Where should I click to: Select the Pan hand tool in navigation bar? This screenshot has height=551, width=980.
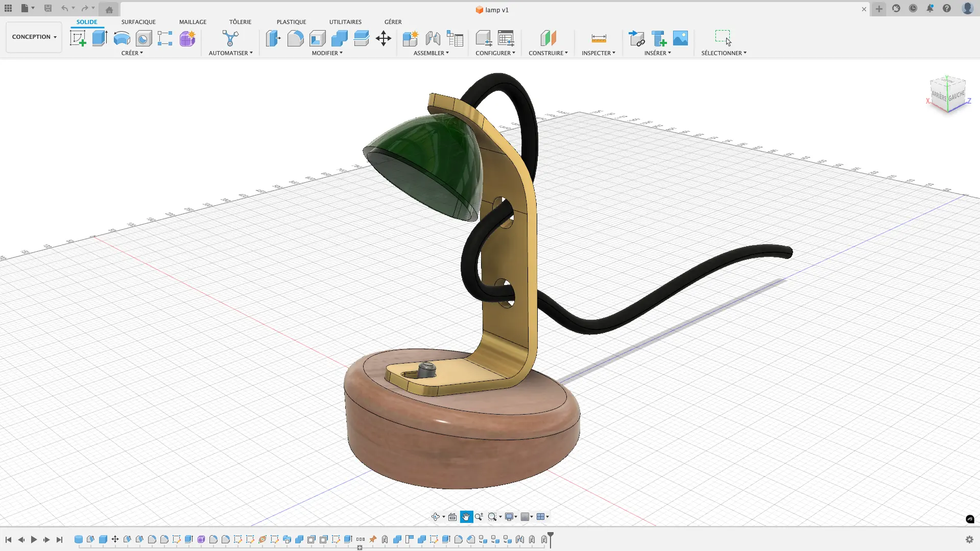pyautogui.click(x=466, y=517)
